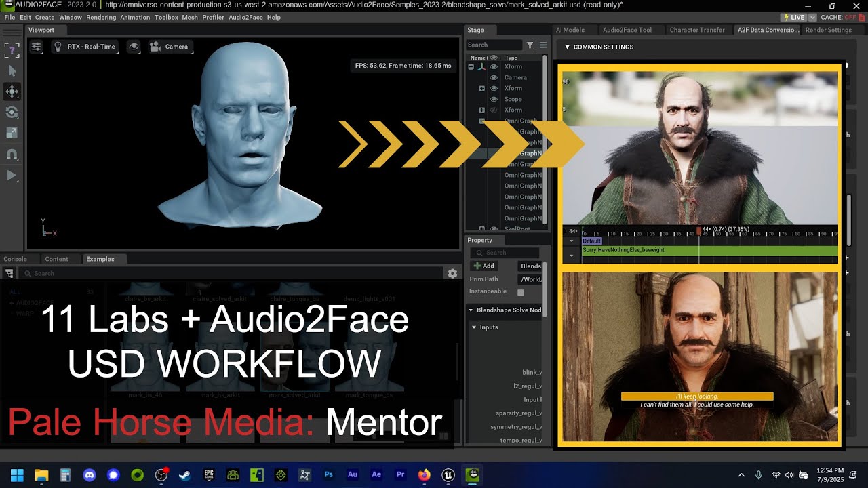Activate the Scale tool in left toolbar
868x488 pixels.
[12, 134]
